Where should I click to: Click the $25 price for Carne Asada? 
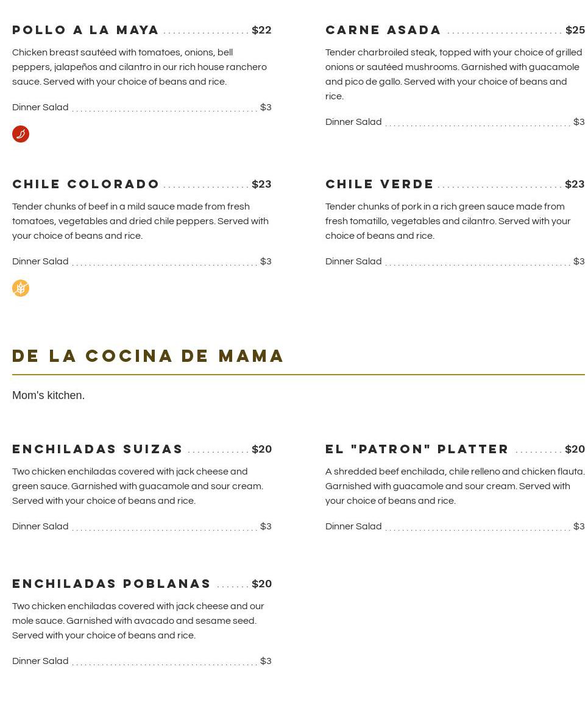click(x=575, y=30)
